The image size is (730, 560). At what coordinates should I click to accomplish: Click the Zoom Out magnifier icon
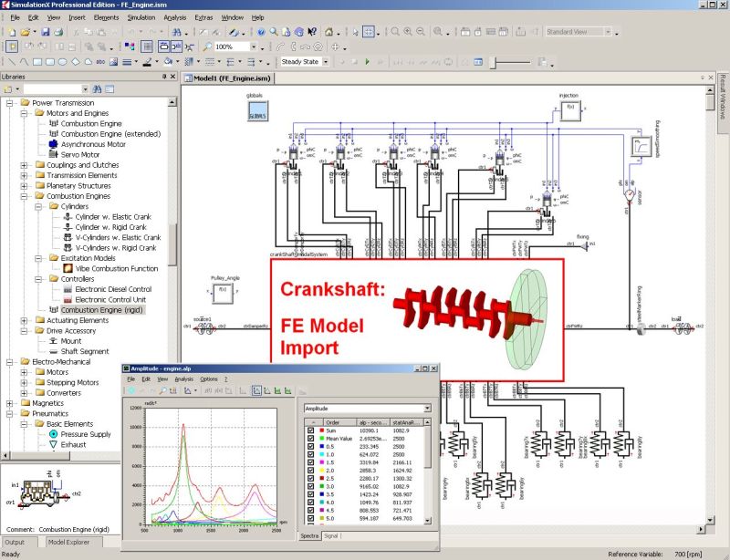421,32
